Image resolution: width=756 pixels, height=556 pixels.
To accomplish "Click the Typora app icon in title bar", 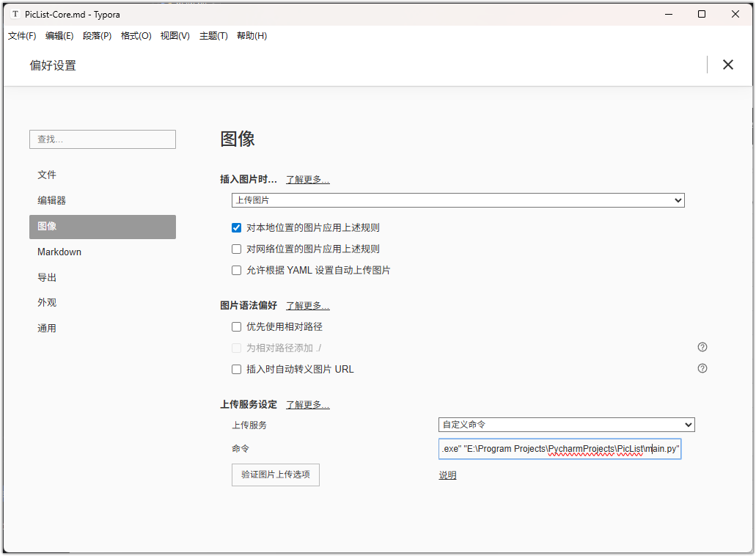I will click(15, 14).
